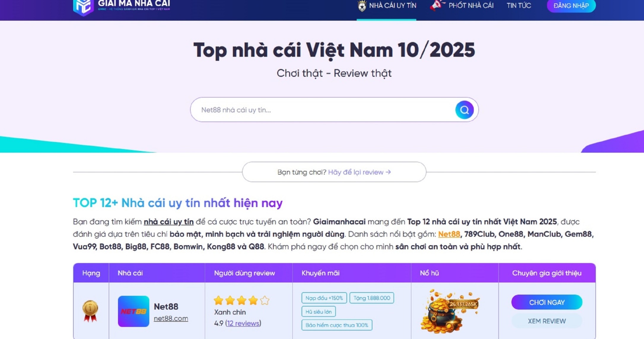The height and width of the screenshot is (339, 644).
Task: Open the Hãy để lại review link
Action: tap(360, 172)
